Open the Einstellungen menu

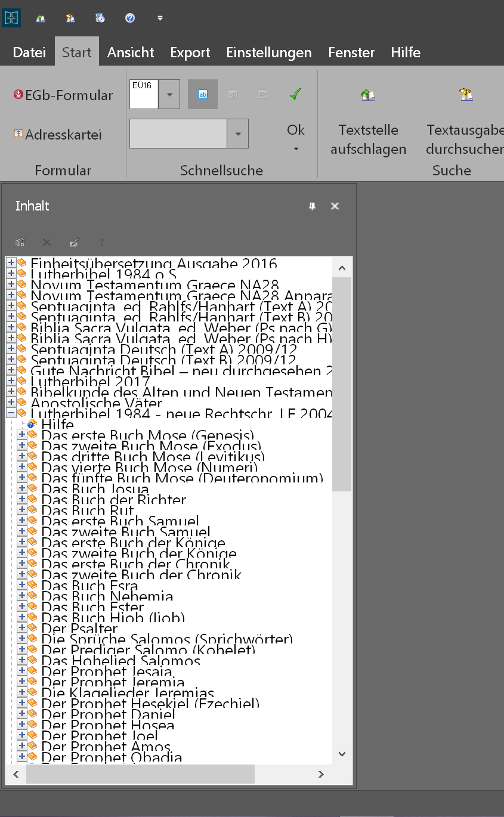[x=268, y=52]
